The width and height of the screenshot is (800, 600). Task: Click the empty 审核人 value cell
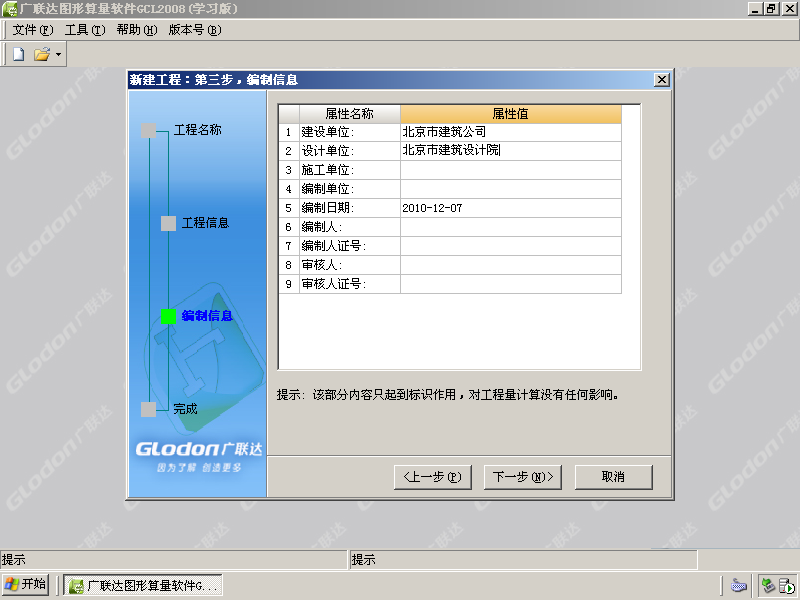coord(511,265)
